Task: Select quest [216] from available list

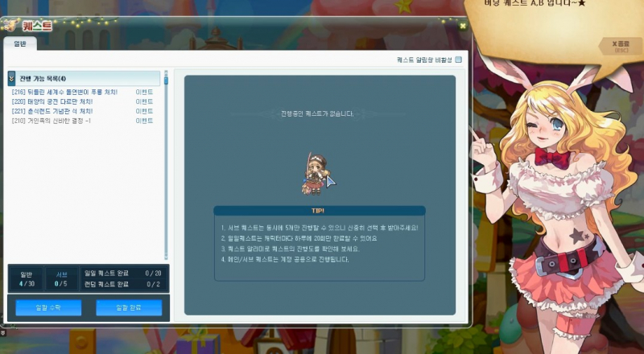Action: [x=64, y=93]
